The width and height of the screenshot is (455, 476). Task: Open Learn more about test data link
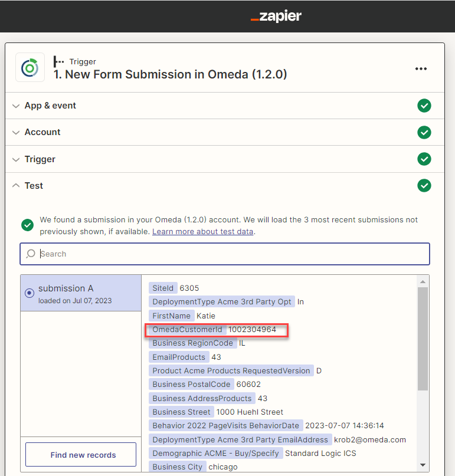(x=203, y=232)
